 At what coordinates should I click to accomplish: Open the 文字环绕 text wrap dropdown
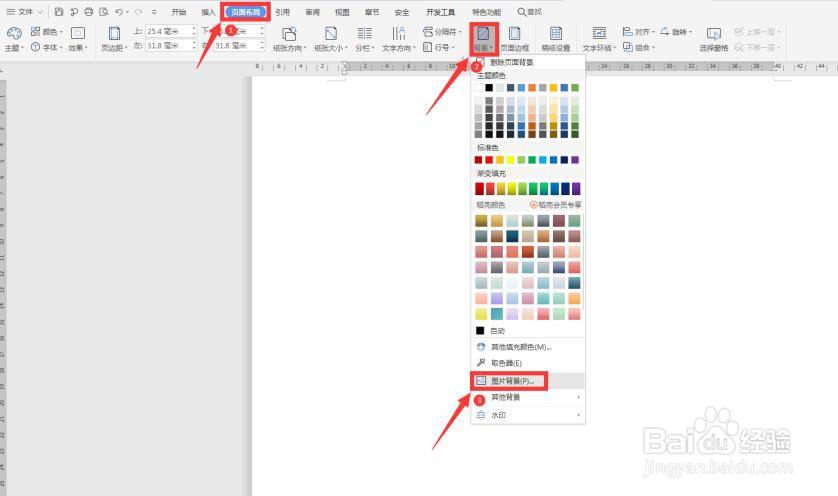point(599,40)
